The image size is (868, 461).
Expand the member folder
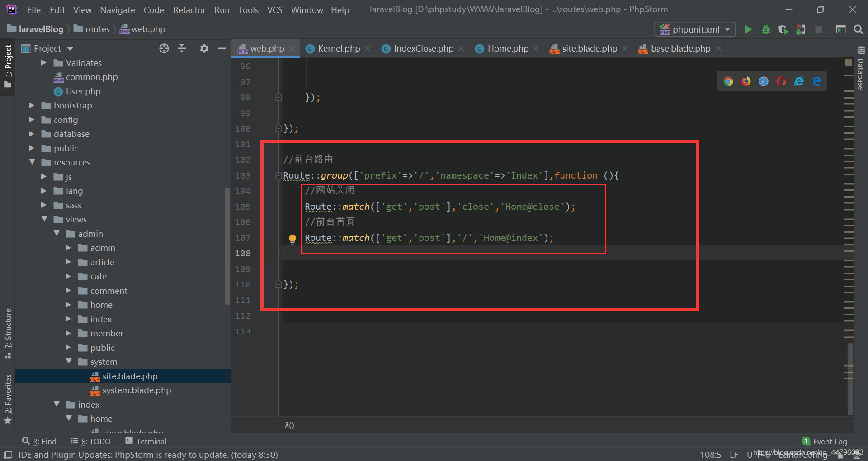(68, 333)
